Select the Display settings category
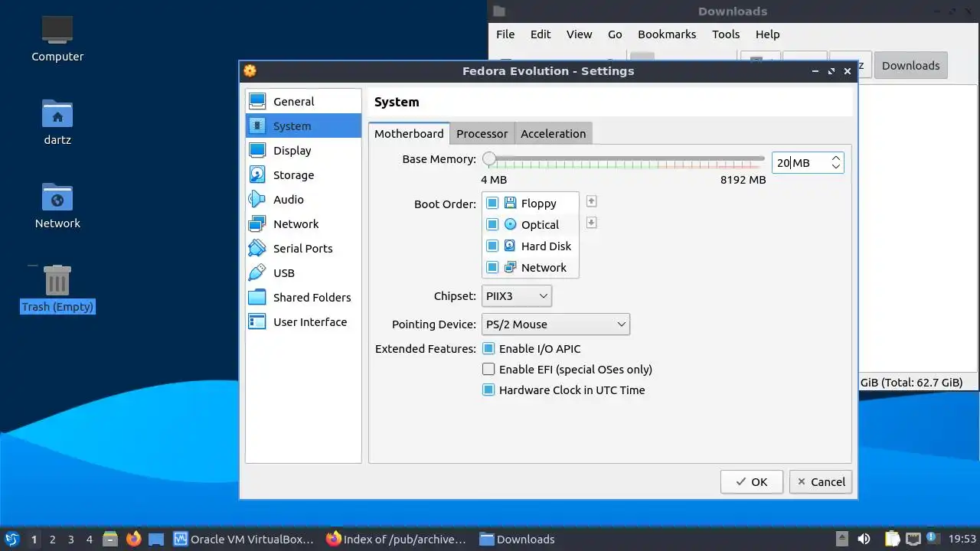The image size is (980, 551). tap(303, 151)
